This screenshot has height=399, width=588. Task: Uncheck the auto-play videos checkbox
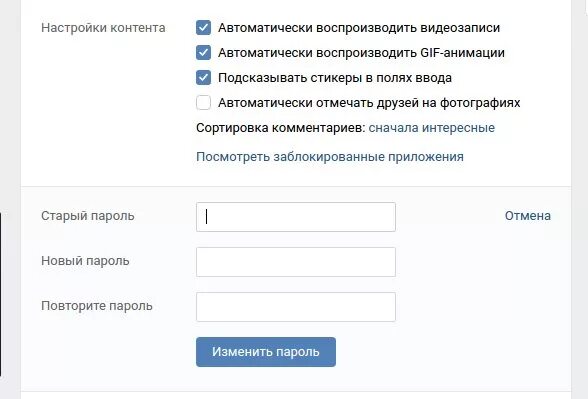(x=203, y=28)
